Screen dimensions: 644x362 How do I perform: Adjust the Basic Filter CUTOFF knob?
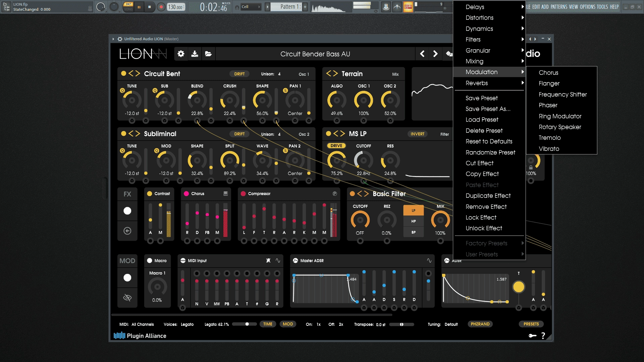[360, 220]
